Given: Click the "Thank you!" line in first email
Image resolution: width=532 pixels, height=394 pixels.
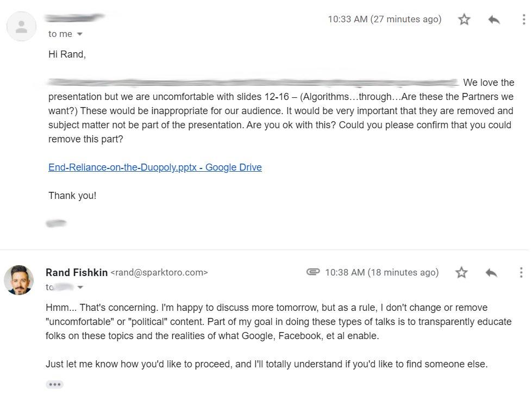Looking at the screenshot, I should coord(72,196).
